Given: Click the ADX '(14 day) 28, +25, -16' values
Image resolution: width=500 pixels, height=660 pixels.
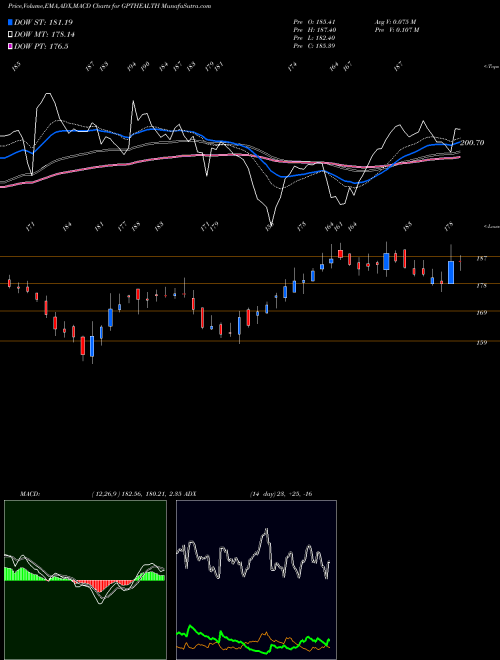Looking at the screenshot, I should (281, 494).
